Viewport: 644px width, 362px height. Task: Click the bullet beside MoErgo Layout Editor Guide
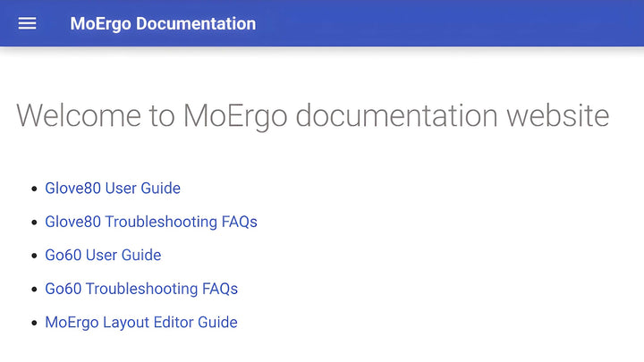click(x=35, y=324)
